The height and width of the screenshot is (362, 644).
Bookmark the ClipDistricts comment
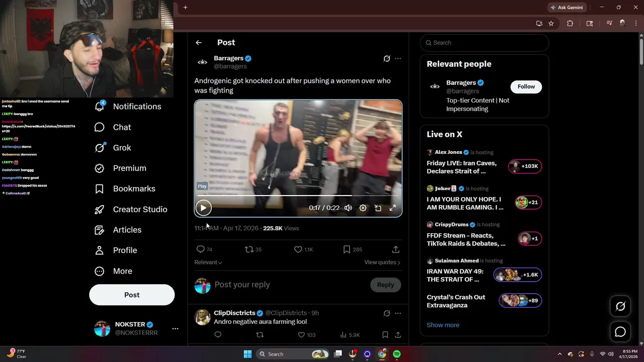coord(385,335)
